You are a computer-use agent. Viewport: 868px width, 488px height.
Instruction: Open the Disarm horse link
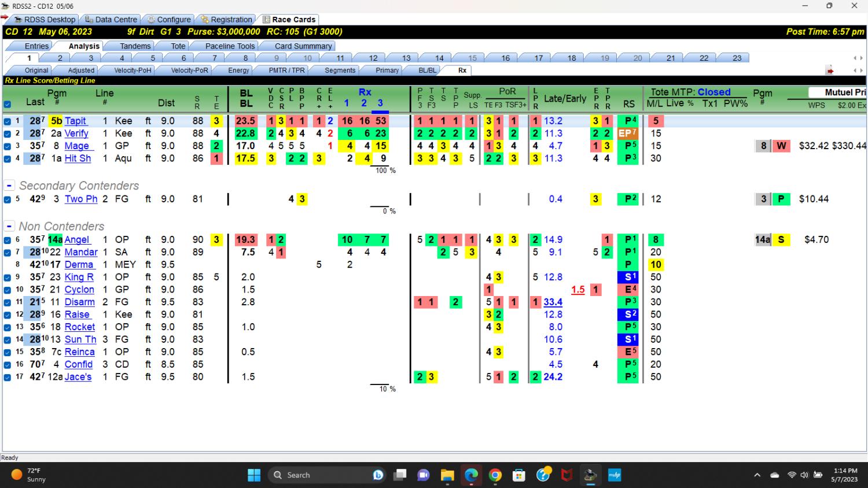point(80,302)
